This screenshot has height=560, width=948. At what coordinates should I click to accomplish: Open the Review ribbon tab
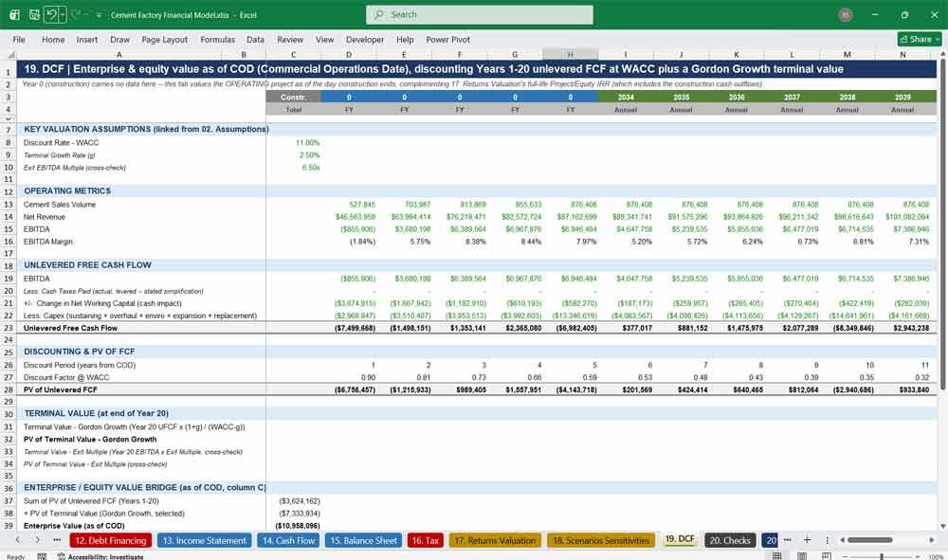pyautogui.click(x=290, y=39)
